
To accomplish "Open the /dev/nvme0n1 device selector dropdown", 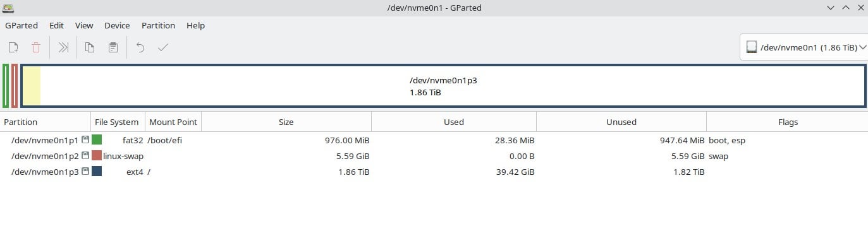I will (x=804, y=47).
